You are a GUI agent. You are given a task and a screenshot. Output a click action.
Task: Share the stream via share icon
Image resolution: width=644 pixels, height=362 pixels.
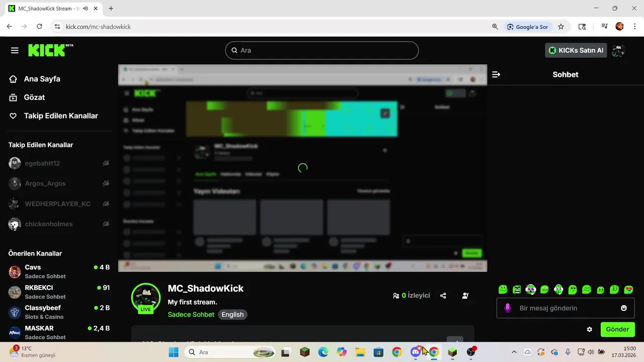pyautogui.click(x=443, y=296)
